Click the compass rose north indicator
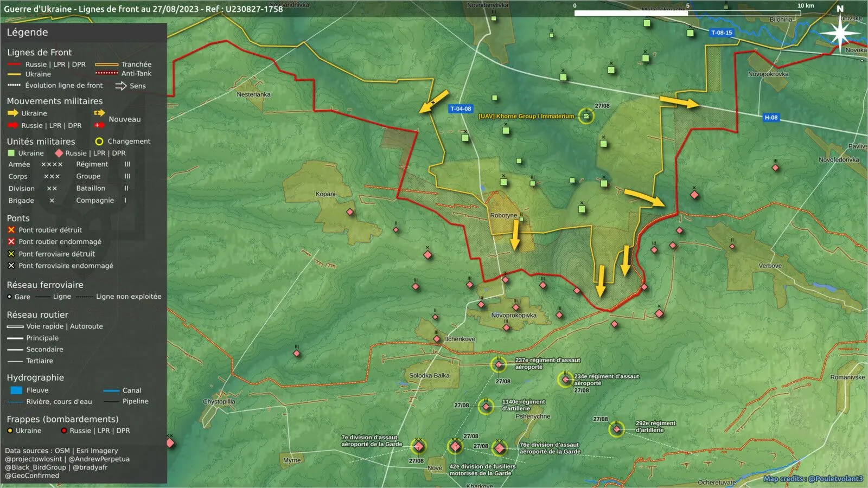The height and width of the screenshot is (488, 868). pos(840,31)
